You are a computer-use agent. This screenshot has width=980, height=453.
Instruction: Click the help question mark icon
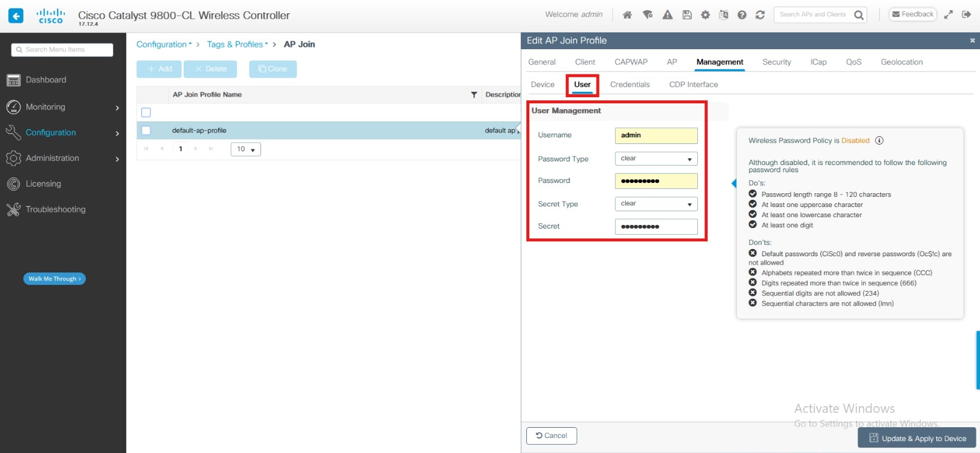point(742,15)
